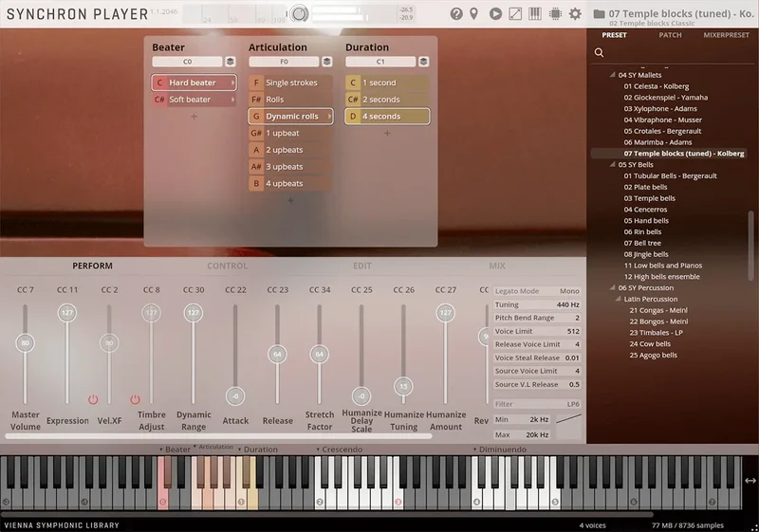Click the resize window icon in toolbar
The height and width of the screenshot is (532, 759).
pyautogui.click(x=515, y=13)
